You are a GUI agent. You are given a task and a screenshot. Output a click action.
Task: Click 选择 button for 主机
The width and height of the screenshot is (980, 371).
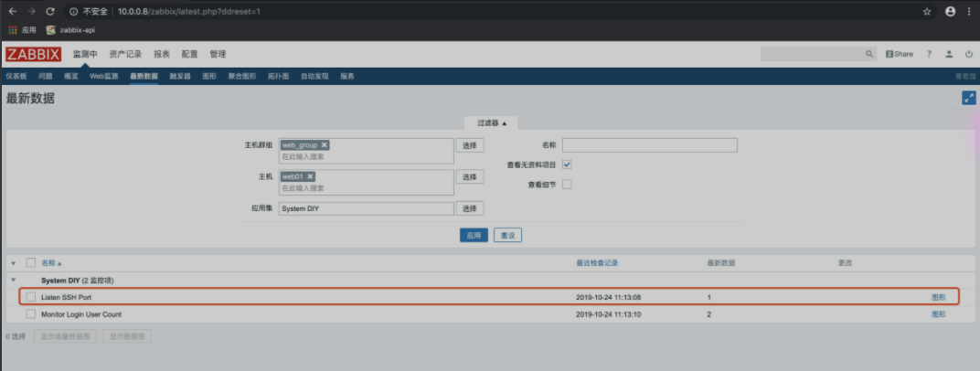tap(470, 176)
